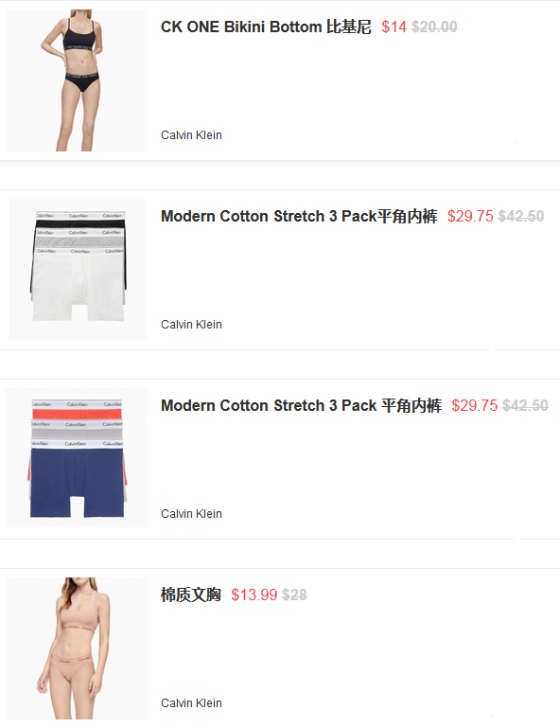This screenshot has height=728, width=560.
Task: Open the CK ONE Bikini Bottom product image
Action: [x=75, y=80]
